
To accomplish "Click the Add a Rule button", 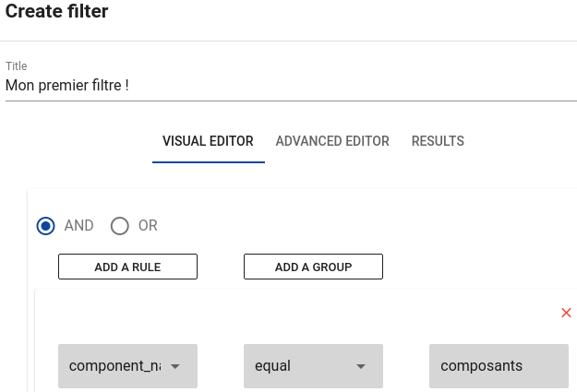I will tap(127, 267).
